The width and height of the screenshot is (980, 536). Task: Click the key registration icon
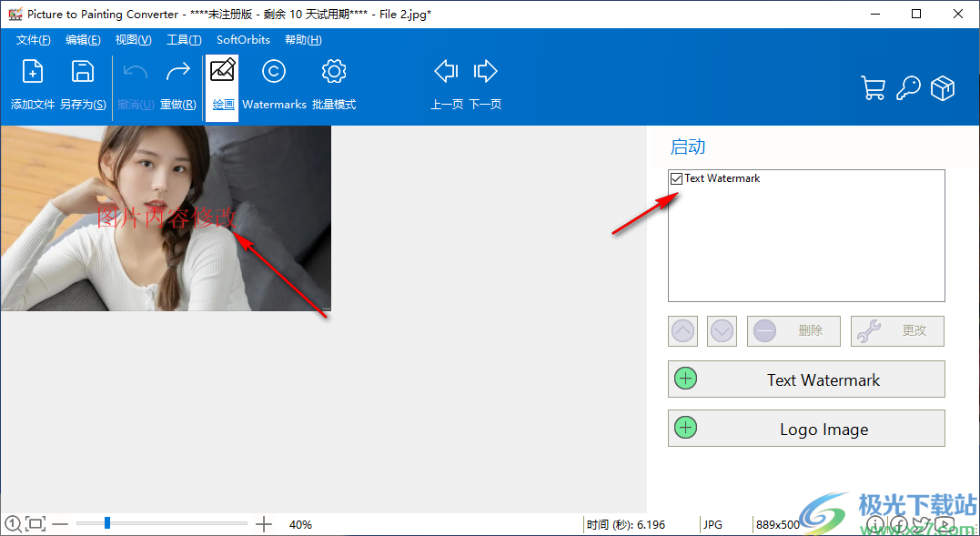908,88
